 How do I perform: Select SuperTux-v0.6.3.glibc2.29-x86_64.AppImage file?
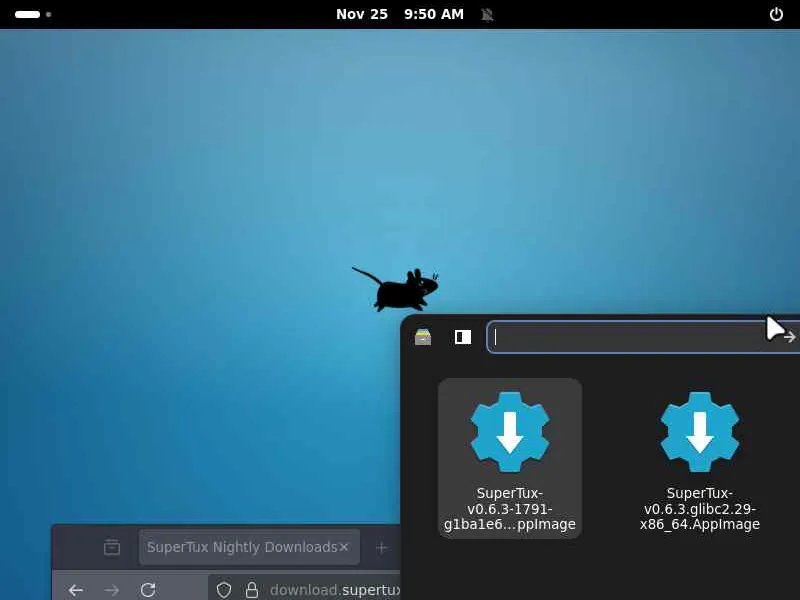(699, 458)
